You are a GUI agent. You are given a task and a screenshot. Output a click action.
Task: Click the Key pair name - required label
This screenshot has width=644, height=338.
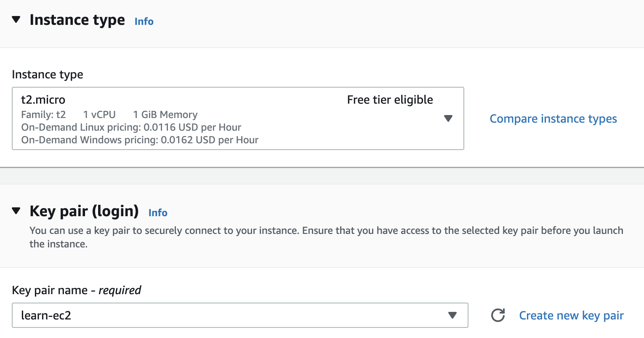[77, 290]
